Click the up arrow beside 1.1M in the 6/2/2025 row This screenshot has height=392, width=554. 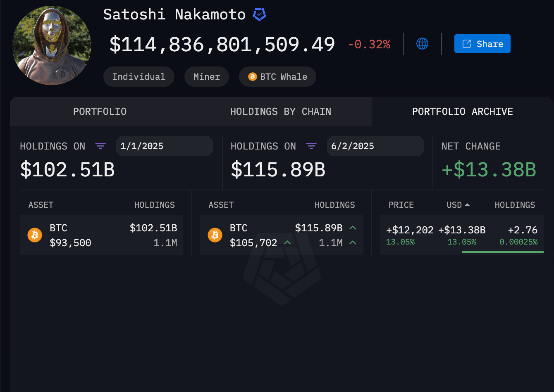pos(353,243)
